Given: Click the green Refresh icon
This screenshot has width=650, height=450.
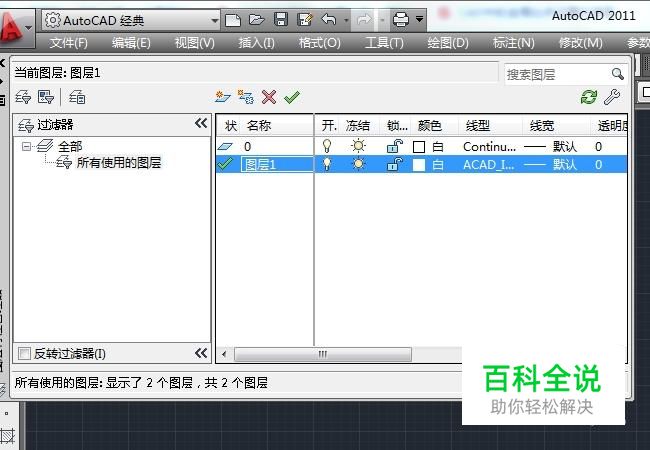Looking at the screenshot, I should coord(589,97).
